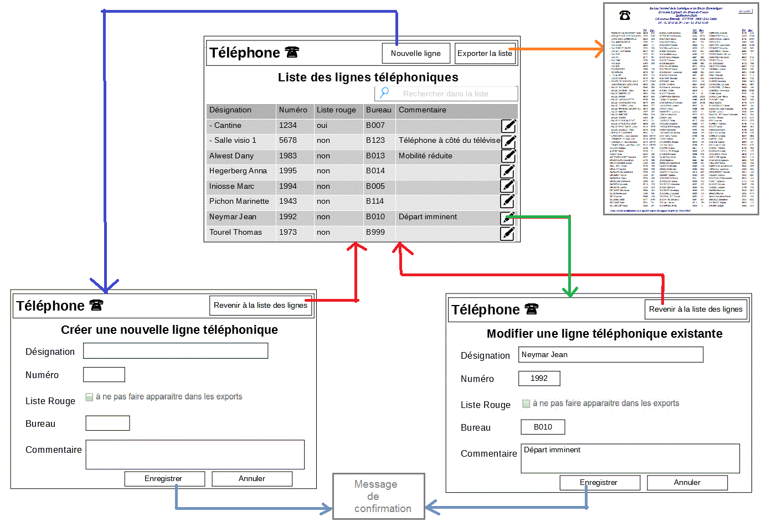Click Exporter la liste button
The width and height of the screenshot is (767, 532).
click(x=485, y=53)
